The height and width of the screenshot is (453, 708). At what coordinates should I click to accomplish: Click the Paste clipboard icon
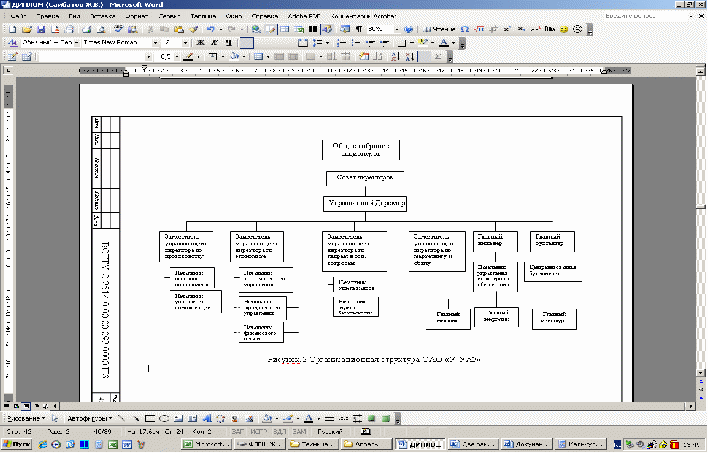pos(179,29)
